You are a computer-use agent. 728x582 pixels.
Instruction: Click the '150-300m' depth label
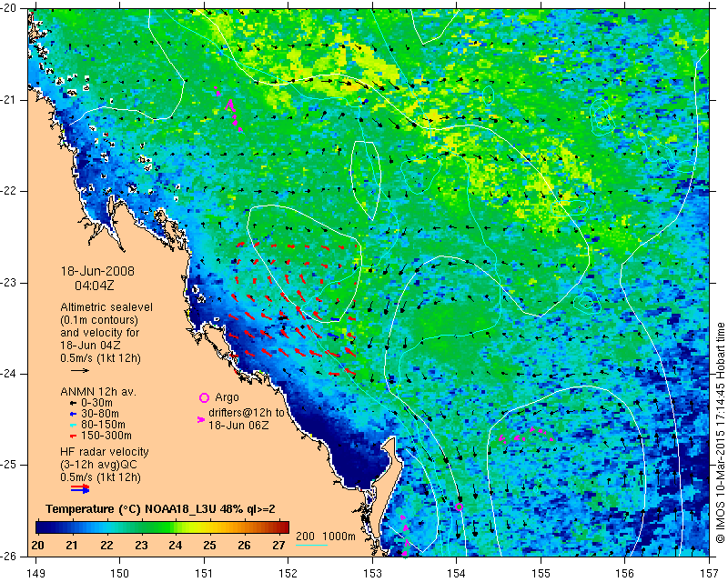[x=106, y=436]
